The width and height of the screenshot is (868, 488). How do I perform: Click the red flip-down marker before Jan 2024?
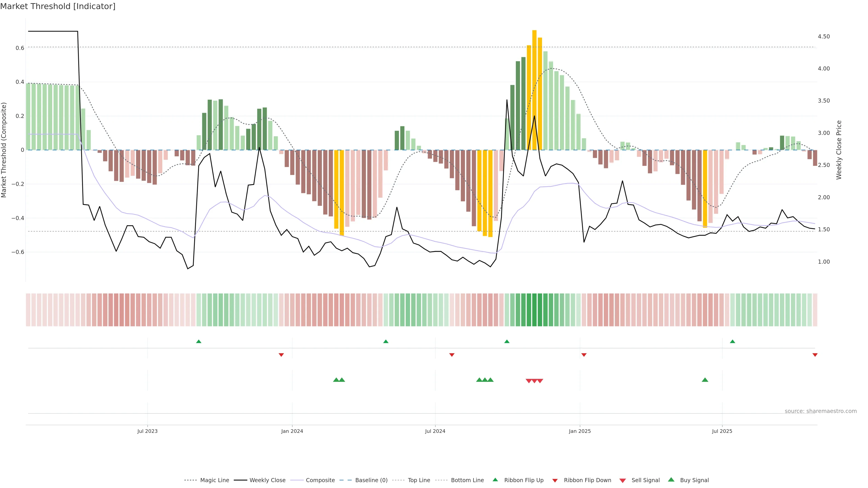click(x=281, y=355)
